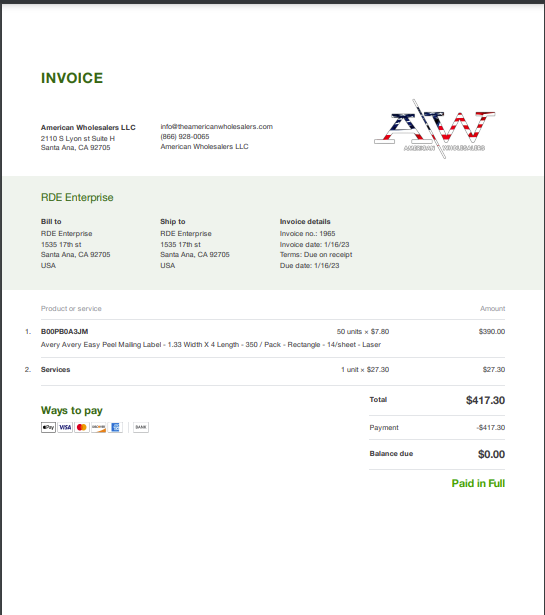Click the 1 unit × $27.30 quantity
545x615 pixels.
click(365, 369)
